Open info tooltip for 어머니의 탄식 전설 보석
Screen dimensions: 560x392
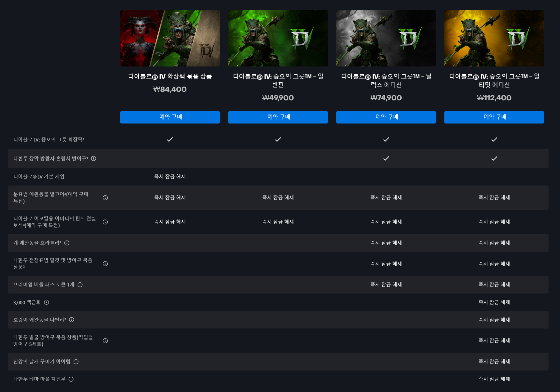(x=105, y=222)
